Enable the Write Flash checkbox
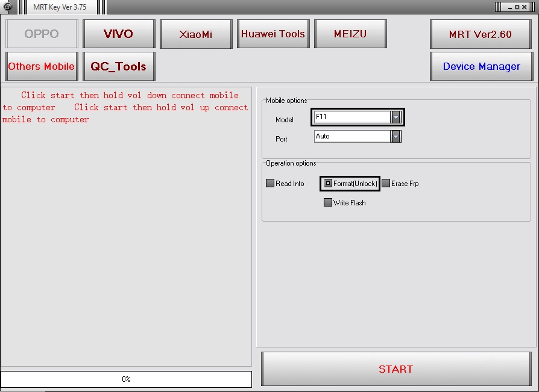 328,202
